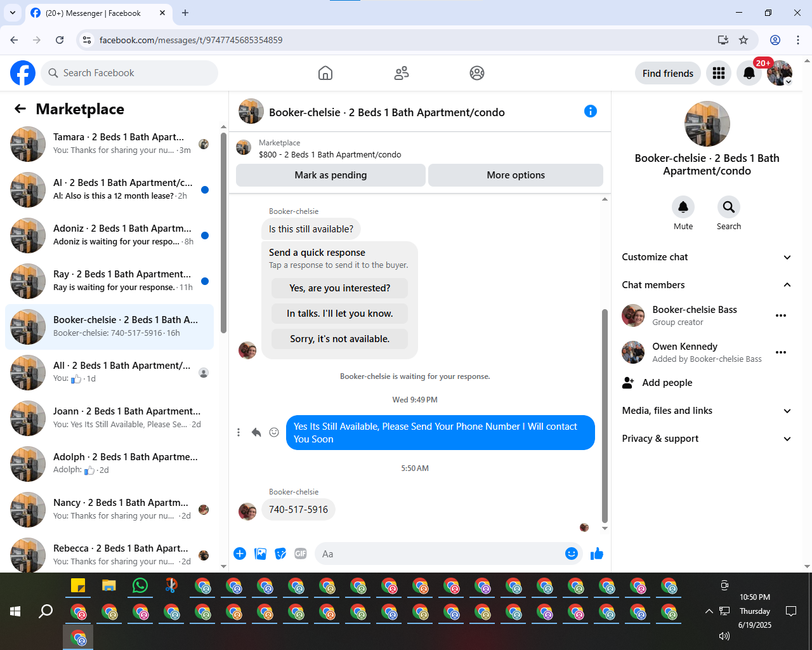The height and width of the screenshot is (650, 812).
Task: Show hidden system tray icons
Action: click(709, 611)
